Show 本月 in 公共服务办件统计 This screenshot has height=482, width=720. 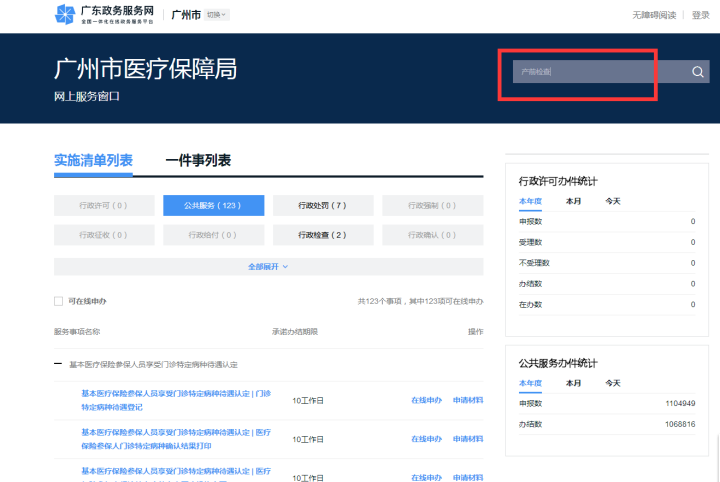click(x=573, y=383)
